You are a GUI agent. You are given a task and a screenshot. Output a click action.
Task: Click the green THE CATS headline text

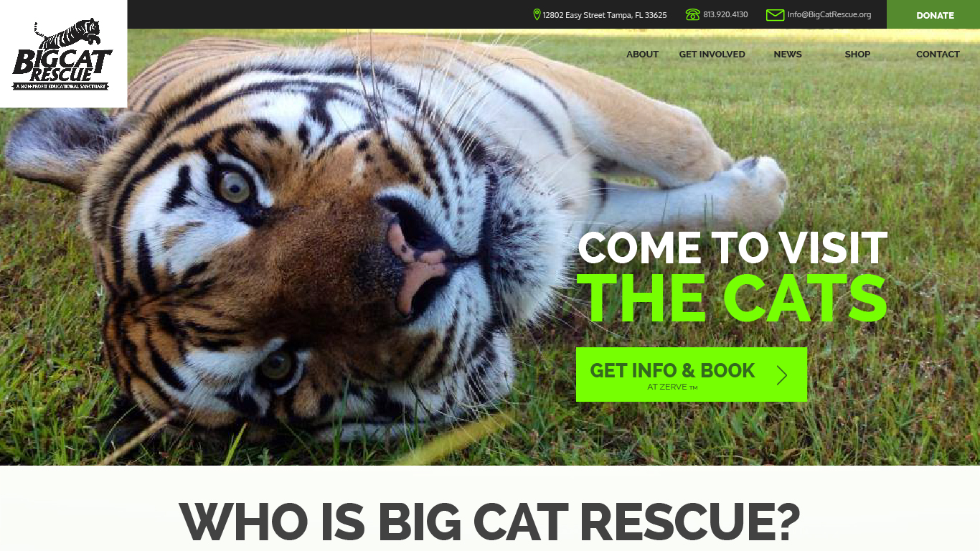pos(732,298)
